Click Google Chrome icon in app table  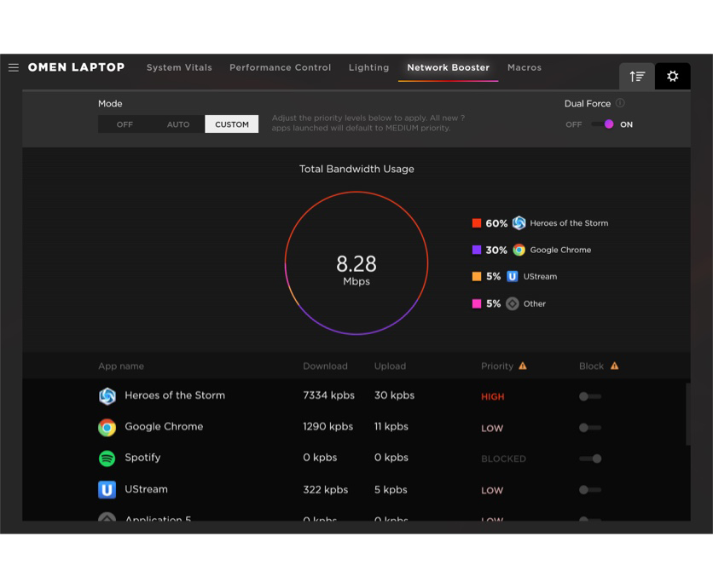[107, 428]
